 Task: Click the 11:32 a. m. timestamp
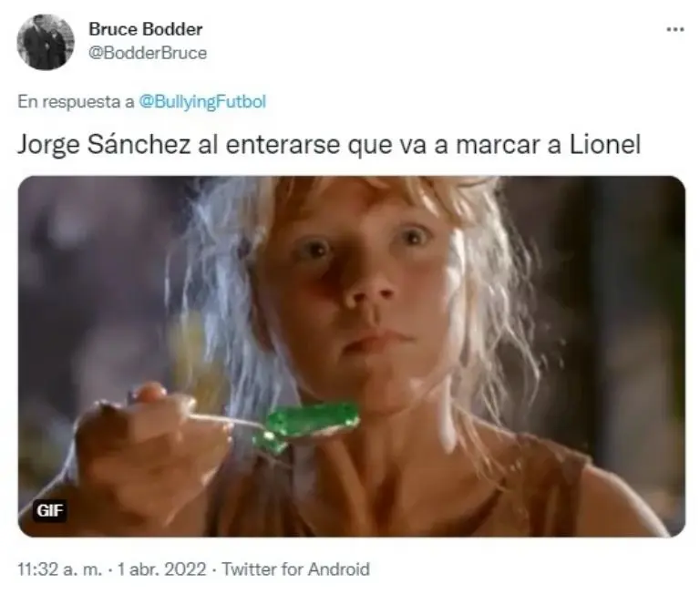pyautogui.click(x=60, y=569)
